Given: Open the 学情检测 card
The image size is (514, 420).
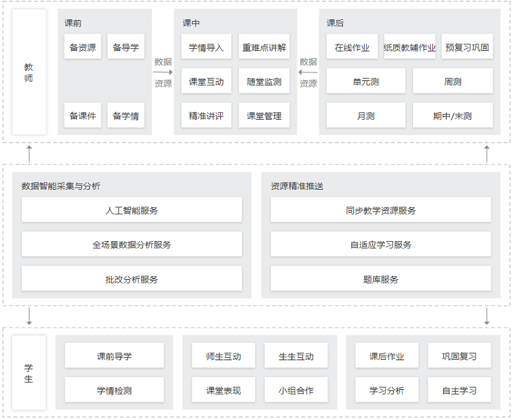Looking at the screenshot, I should point(114,390).
